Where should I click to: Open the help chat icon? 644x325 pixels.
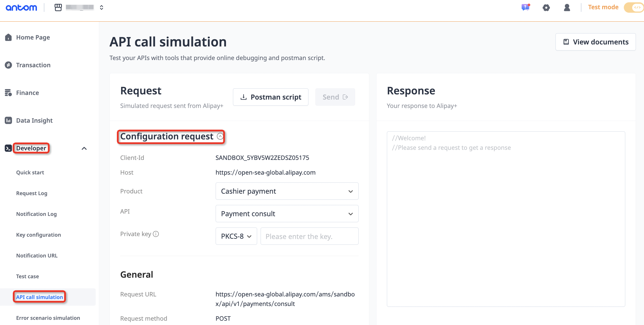pos(525,8)
